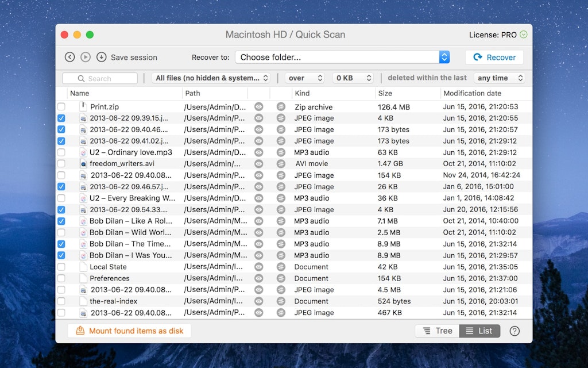Click eye icon for Local State row

tap(259, 267)
